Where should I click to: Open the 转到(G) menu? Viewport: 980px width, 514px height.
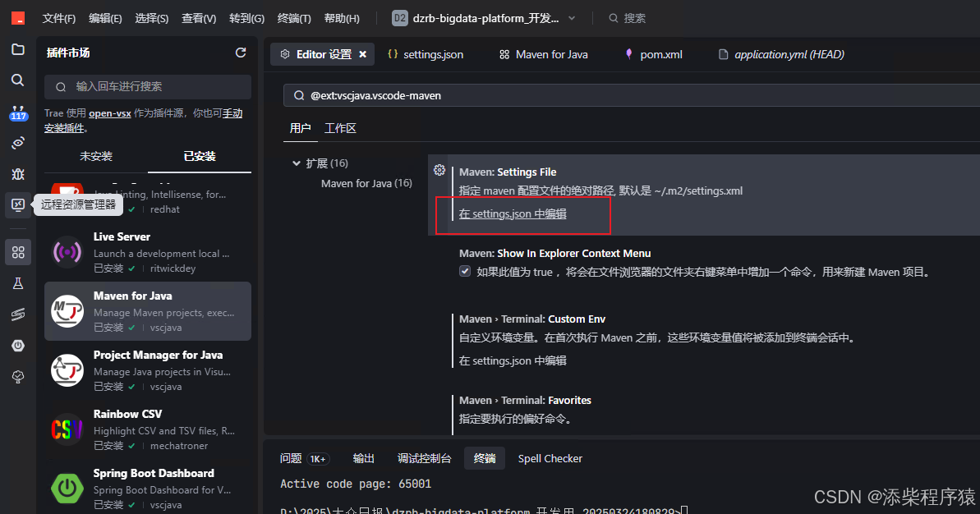[247, 18]
